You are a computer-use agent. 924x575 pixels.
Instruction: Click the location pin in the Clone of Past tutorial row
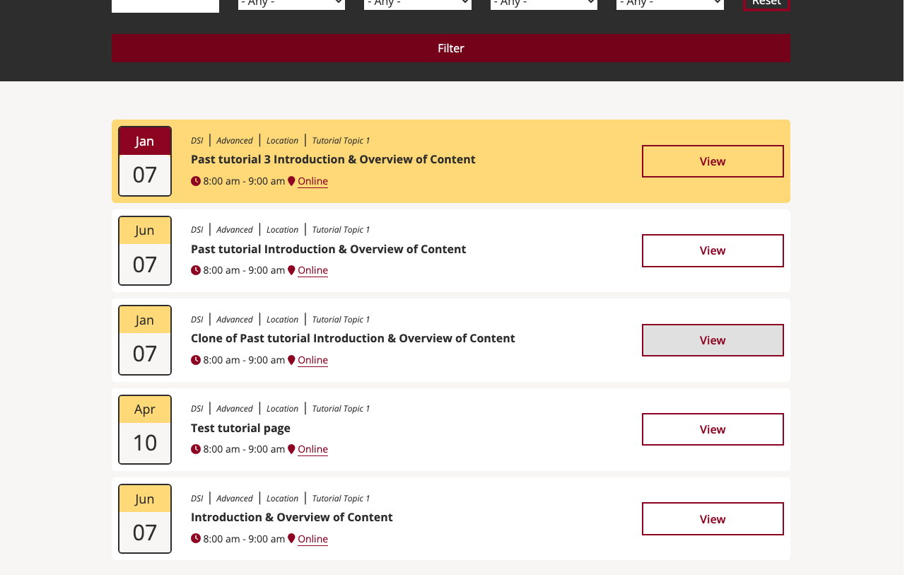pyautogui.click(x=291, y=360)
